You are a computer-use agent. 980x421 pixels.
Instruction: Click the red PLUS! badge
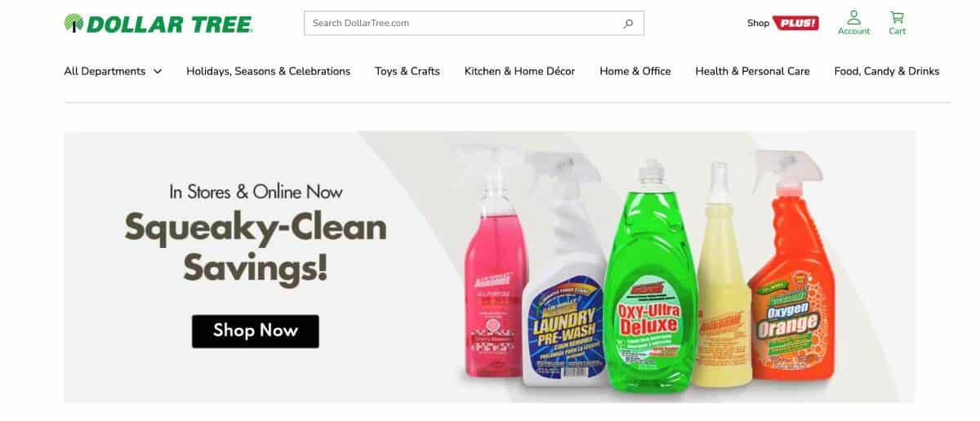tap(795, 23)
